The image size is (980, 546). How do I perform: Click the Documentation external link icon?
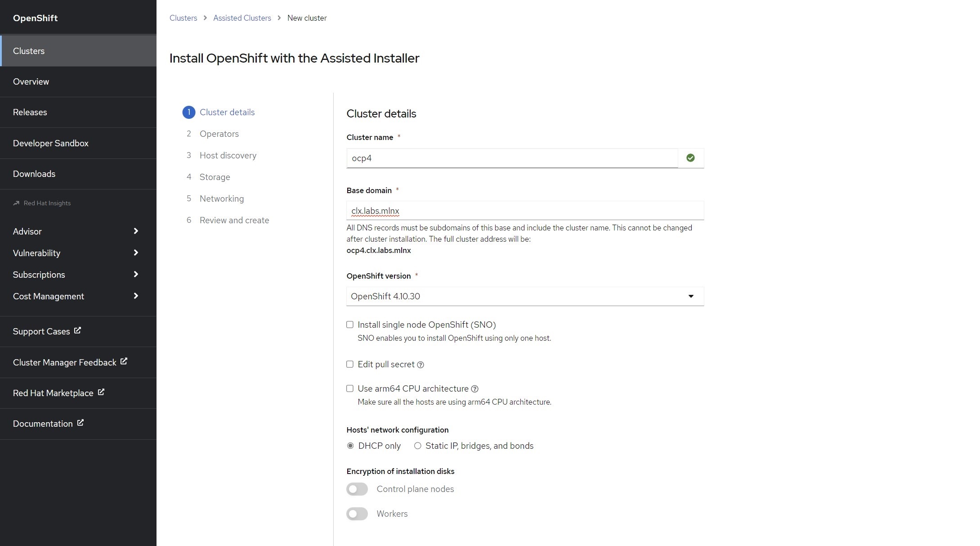pyautogui.click(x=81, y=423)
